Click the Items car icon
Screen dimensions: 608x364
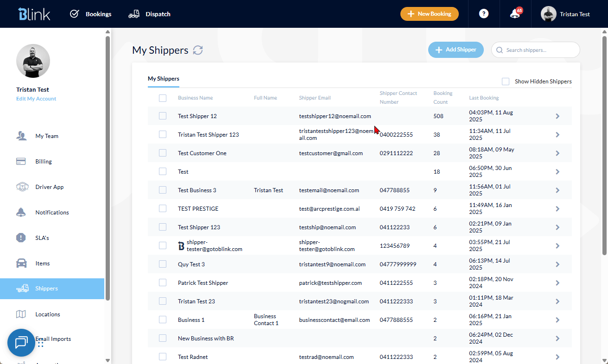click(21, 264)
